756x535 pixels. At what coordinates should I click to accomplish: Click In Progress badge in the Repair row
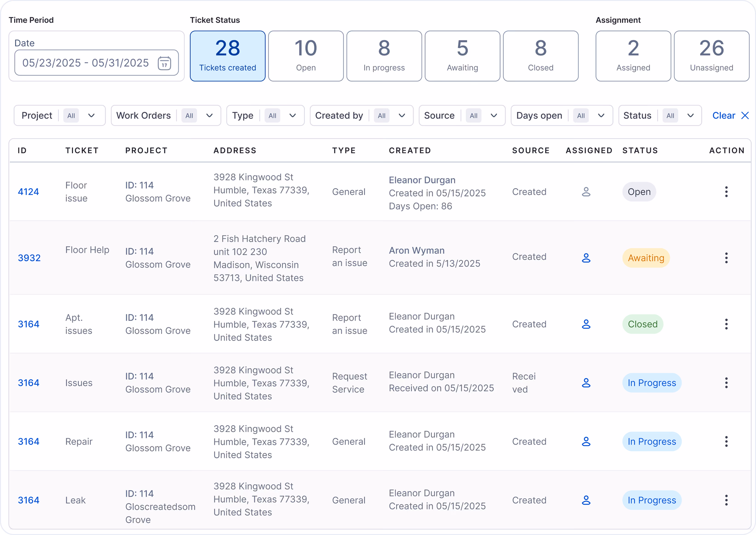click(652, 441)
